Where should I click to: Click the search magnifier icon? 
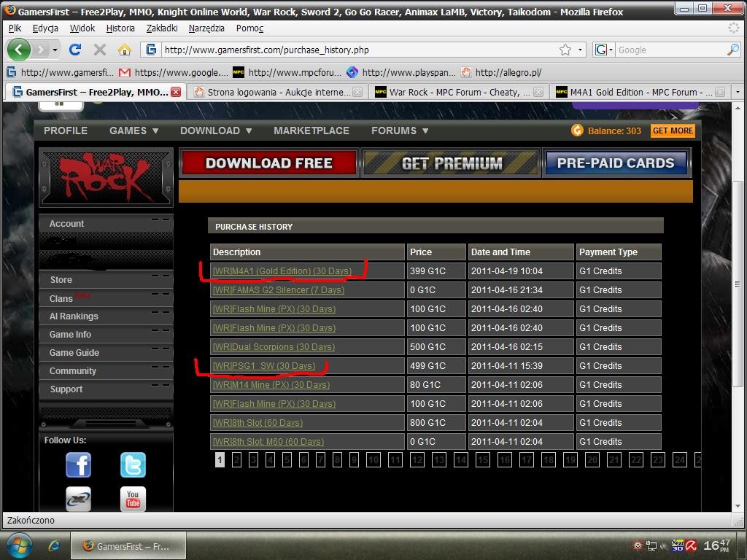tap(732, 50)
